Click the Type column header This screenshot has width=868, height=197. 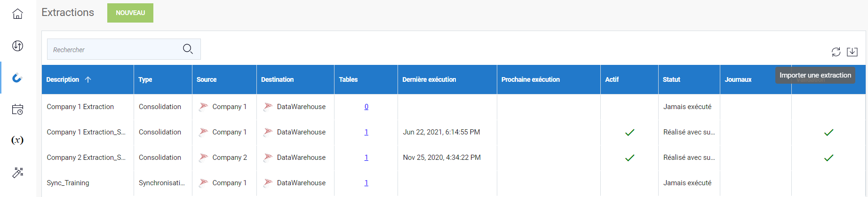145,79
